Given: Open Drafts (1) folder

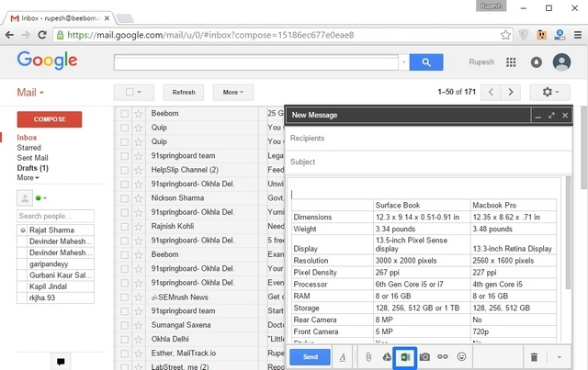Looking at the screenshot, I should (x=33, y=168).
